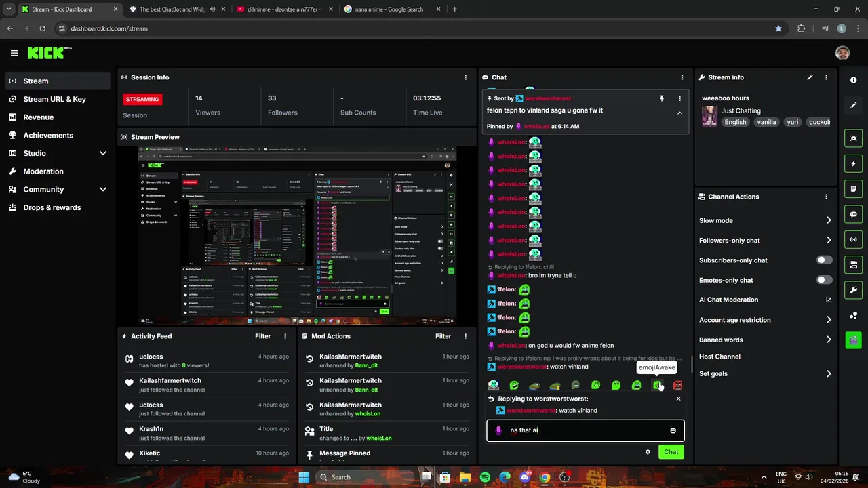The height and width of the screenshot is (488, 868).
Task: Toggle Subscribers-only chat switch
Action: (824, 260)
